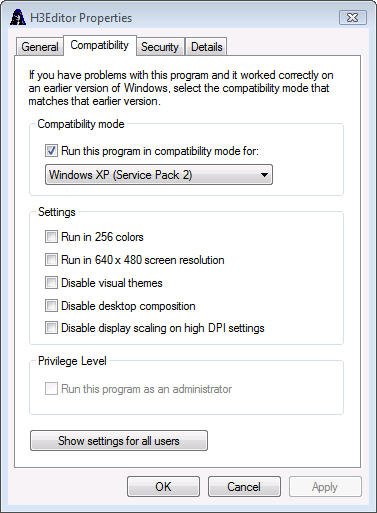Enable Run in 256 colors
The height and width of the screenshot is (513, 377).
(51, 237)
